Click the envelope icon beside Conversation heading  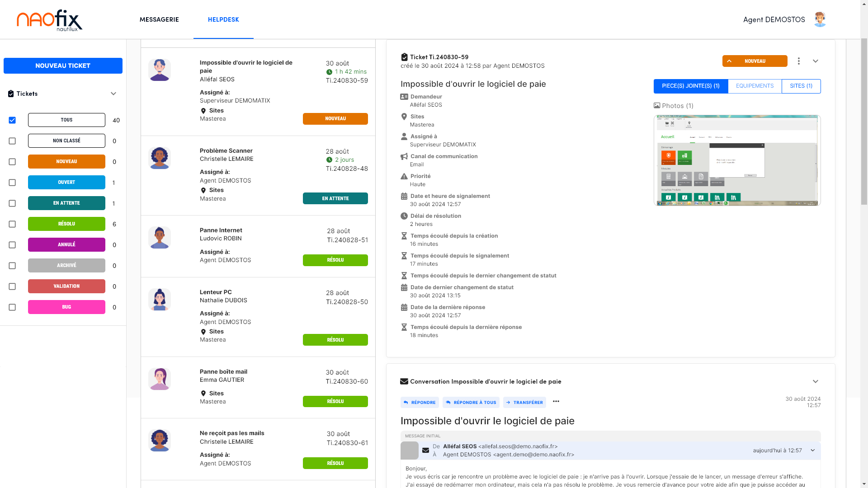[404, 381]
